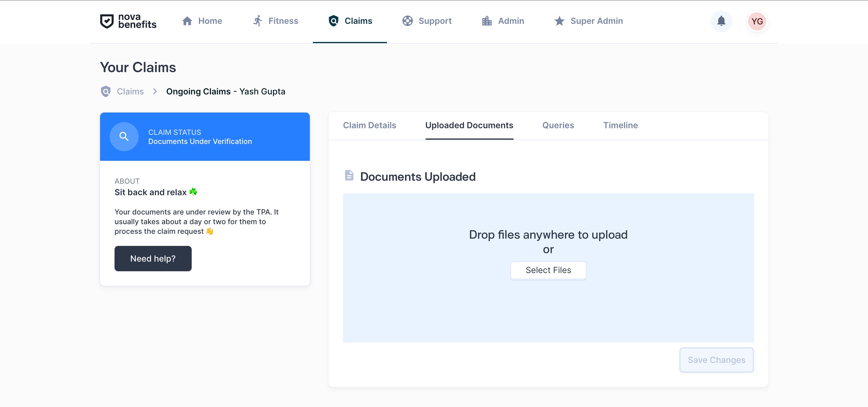Click the Super Admin star icon
The width and height of the screenshot is (868, 407).
point(559,21)
